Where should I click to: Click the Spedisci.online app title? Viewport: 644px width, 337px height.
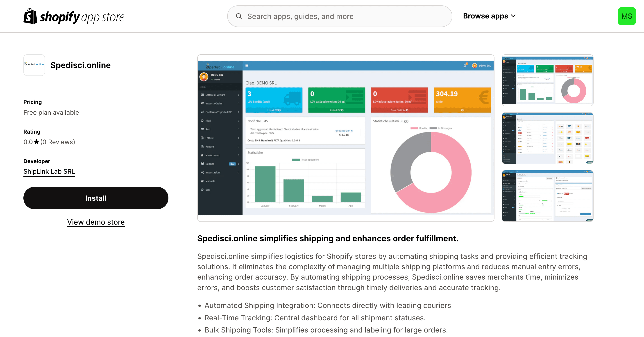coord(81,65)
